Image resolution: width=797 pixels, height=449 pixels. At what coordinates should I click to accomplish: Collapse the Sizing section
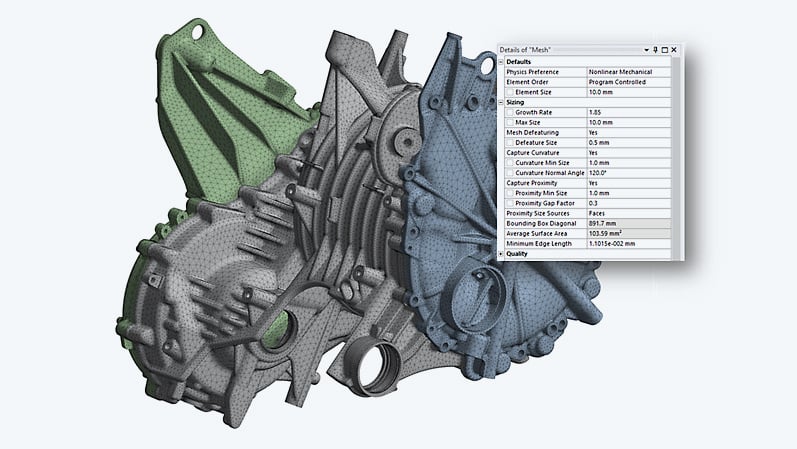[501, 101]
